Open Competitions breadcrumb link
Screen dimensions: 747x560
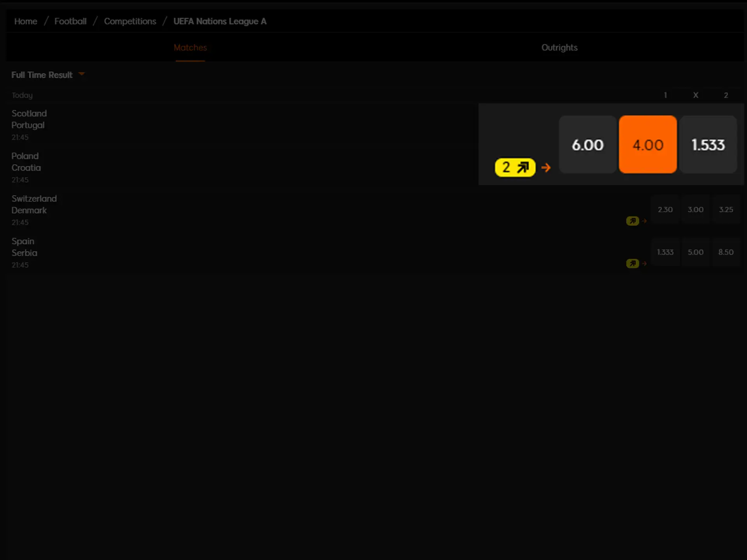130,21
